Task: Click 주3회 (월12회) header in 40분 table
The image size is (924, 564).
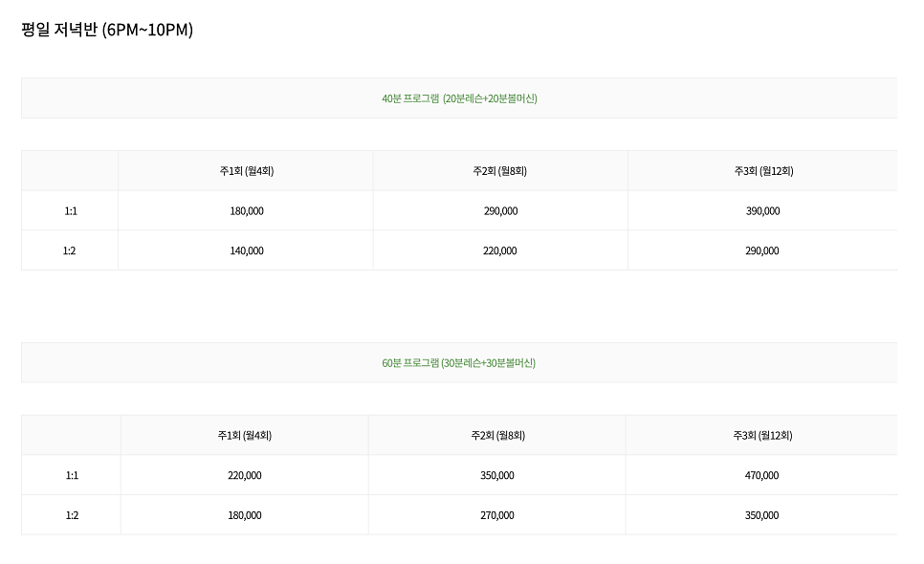Action: [762, 171]
